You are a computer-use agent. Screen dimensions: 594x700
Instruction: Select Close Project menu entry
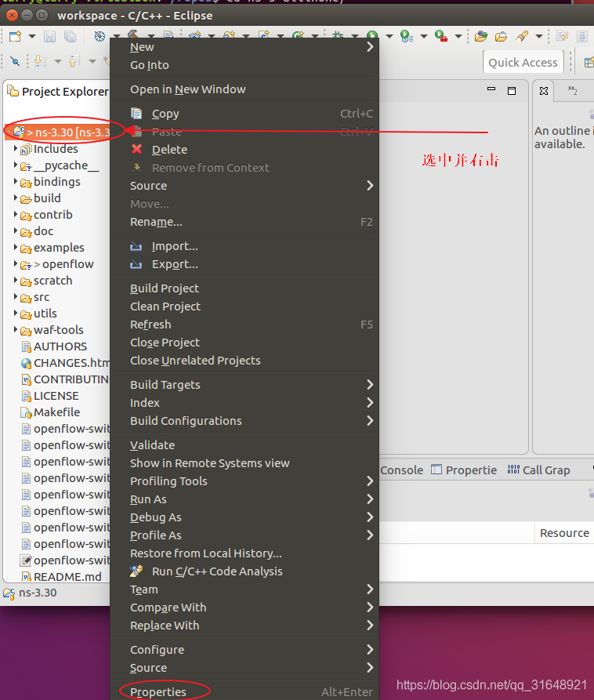244,343
